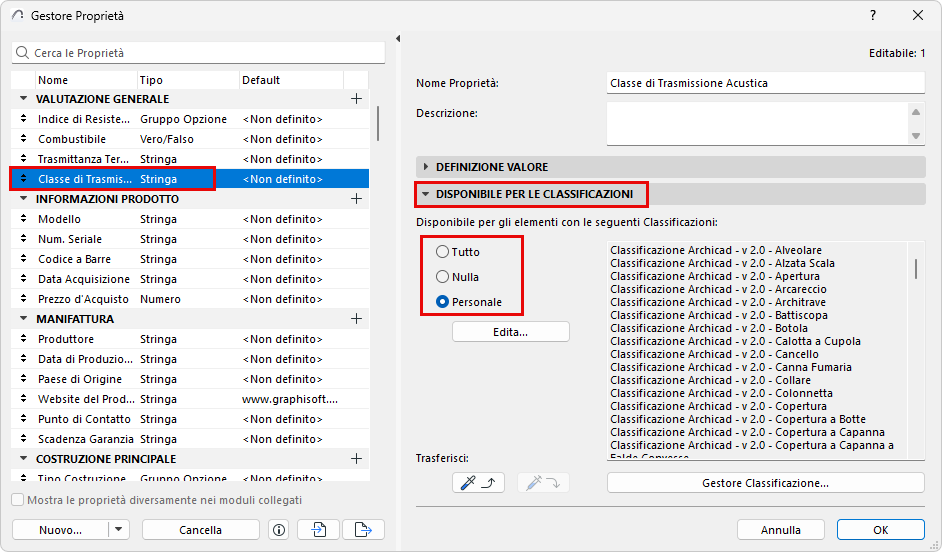
Task: Collapse INFORMAZIONI PRODOTTO group
Action: 23,198
